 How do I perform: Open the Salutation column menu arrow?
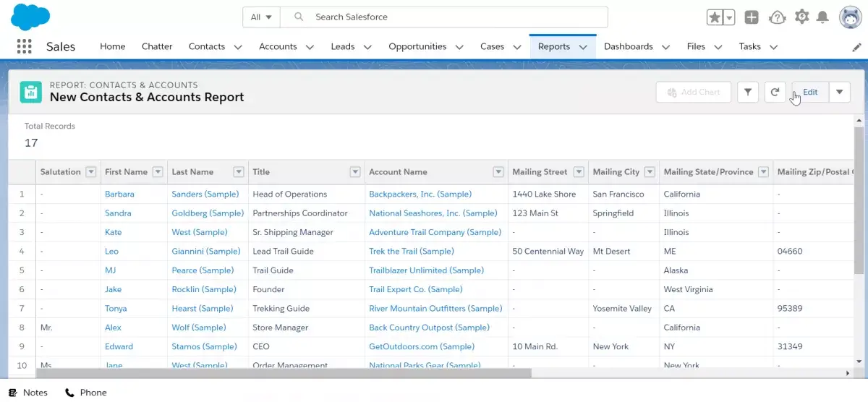91,172
